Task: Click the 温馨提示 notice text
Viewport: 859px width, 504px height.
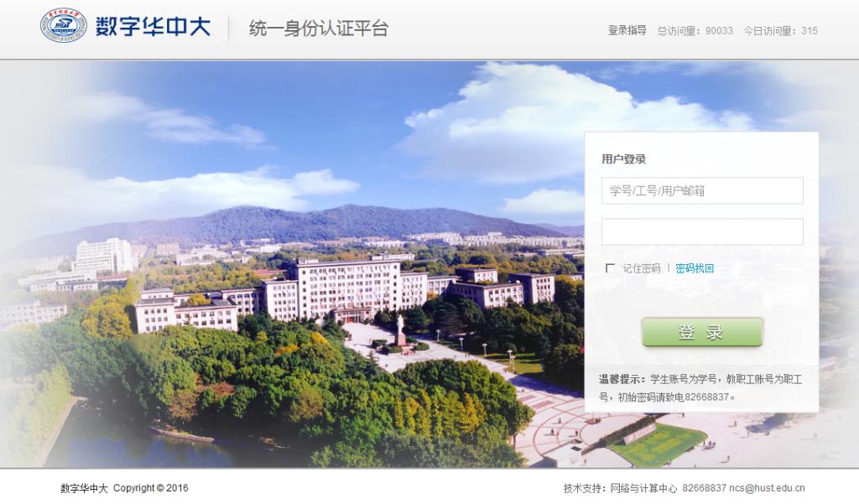Action: (700, 388)
